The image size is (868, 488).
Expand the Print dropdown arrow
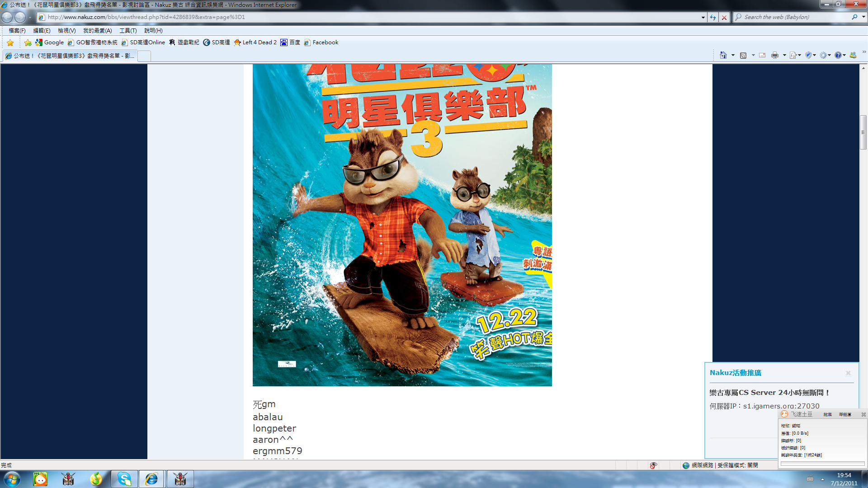click(x=784, y=55)
